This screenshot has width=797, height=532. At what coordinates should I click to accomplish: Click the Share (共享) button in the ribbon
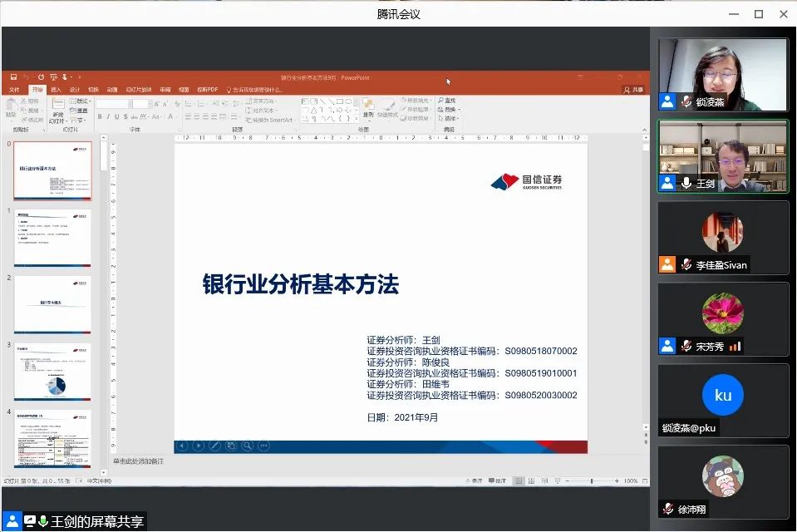[x=633, y=90]
